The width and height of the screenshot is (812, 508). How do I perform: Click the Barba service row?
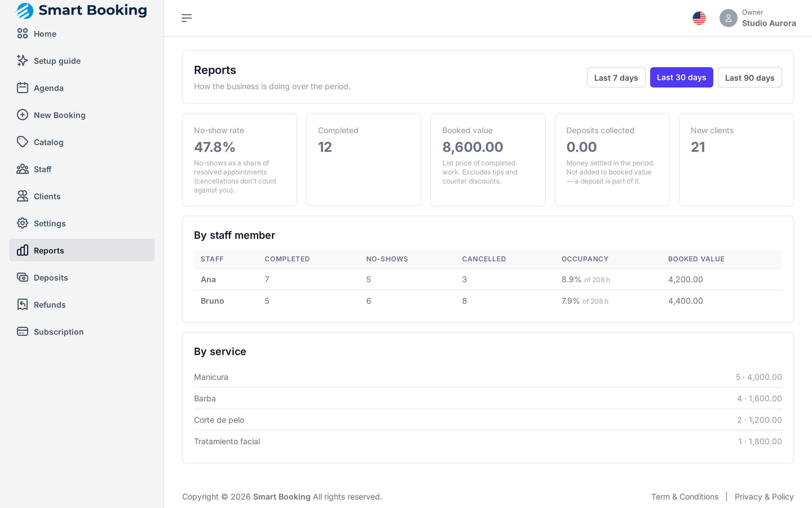(488, 398)
